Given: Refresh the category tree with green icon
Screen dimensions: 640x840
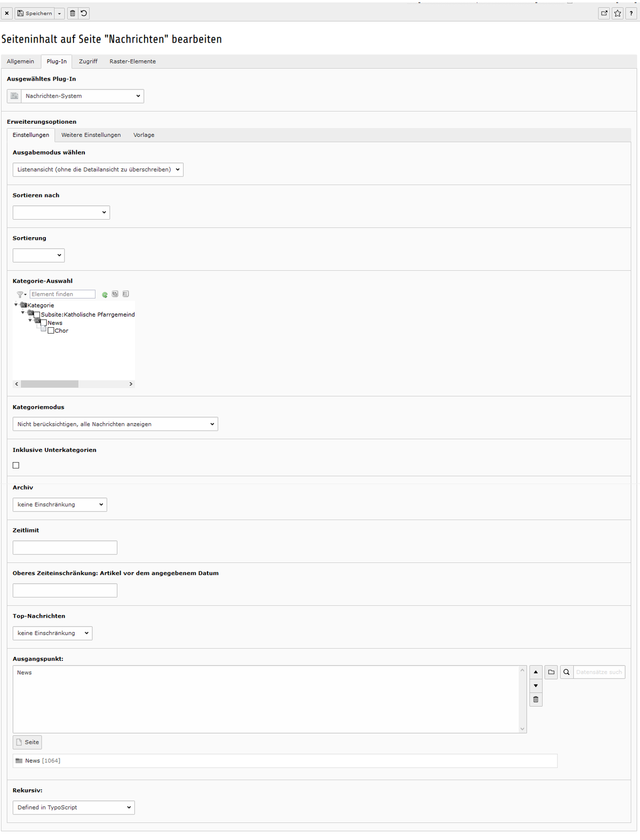Looking at the screenshot, I should click(x=105, y=295).
